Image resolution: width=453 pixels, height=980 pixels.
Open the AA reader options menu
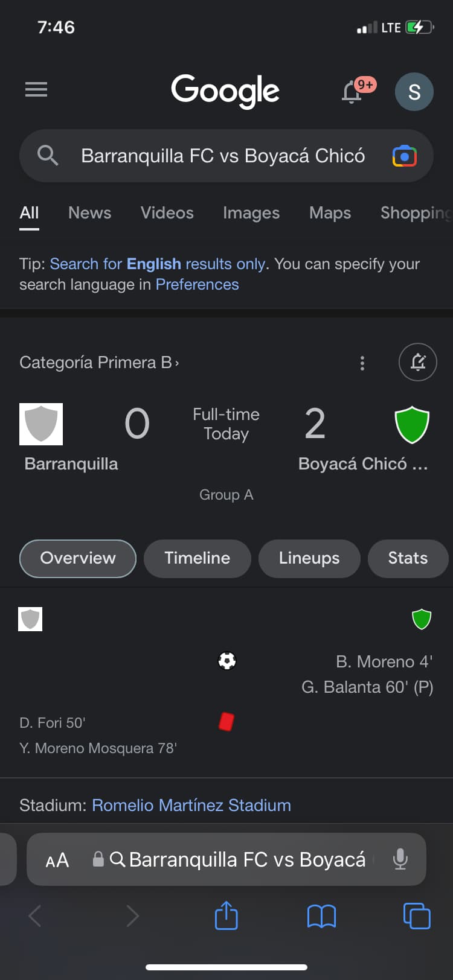(x=57, y=860)
